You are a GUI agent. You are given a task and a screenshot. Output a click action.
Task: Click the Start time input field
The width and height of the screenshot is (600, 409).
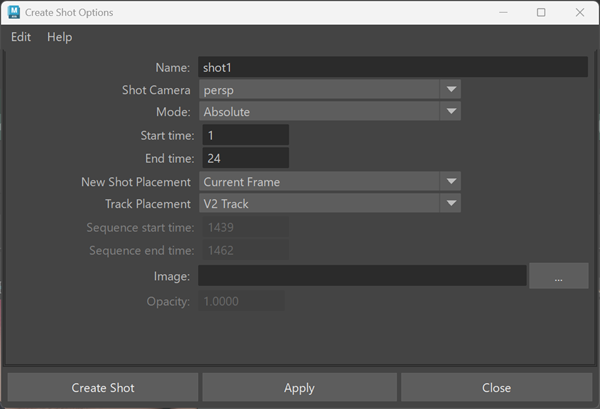point(246,135)
